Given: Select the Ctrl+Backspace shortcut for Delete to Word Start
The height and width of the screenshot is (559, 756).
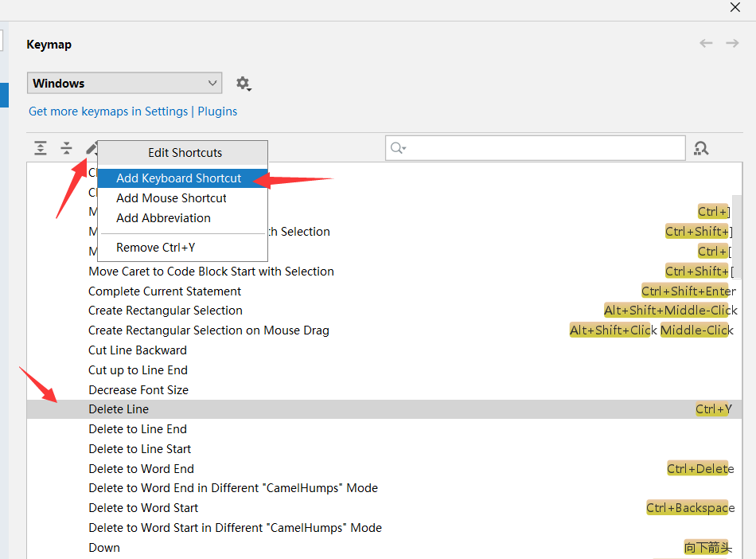Looking at the screenshot, I should (689, 507).
